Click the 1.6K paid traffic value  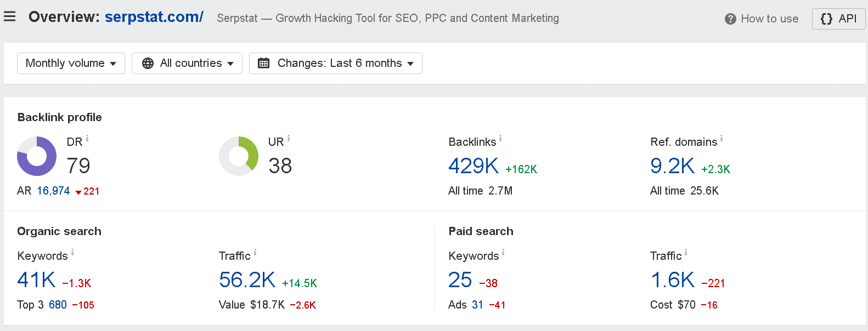pyautogui.click(x=673, y=279)
